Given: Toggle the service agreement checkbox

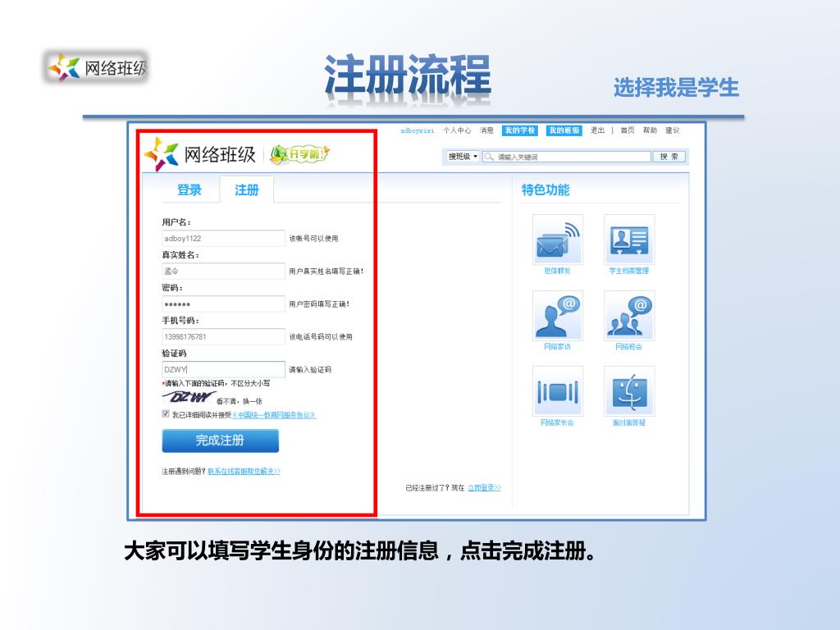Looking at the screenshot, I should point(166,414).
